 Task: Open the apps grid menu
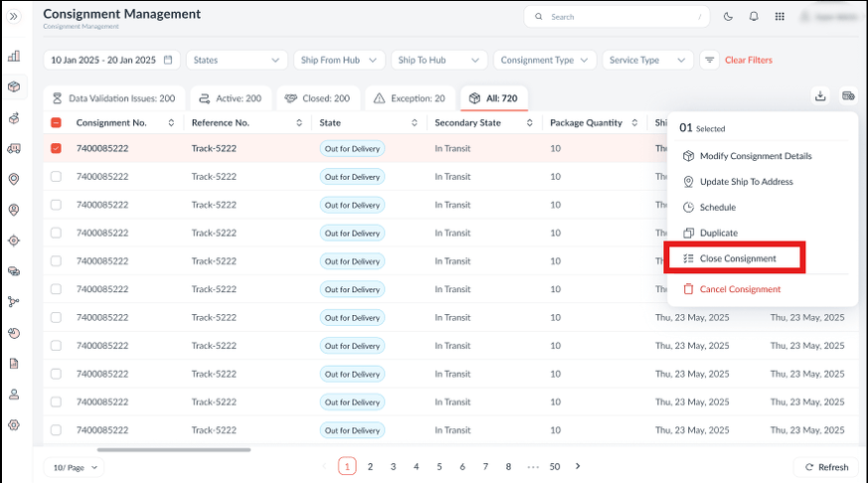click(x=780, y=17)
